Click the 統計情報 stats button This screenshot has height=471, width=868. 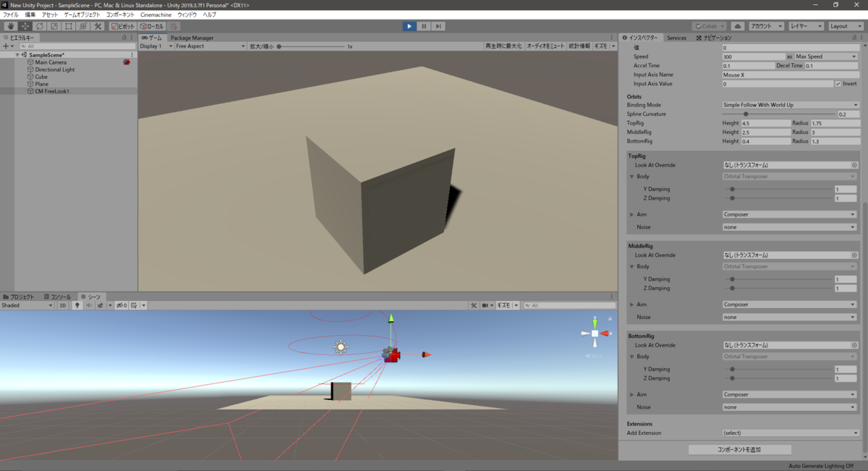pyautogui.click(x=579, y=46)
